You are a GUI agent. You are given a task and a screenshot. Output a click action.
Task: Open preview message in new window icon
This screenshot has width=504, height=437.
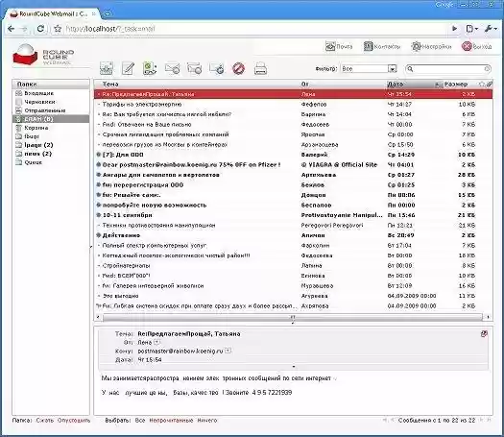(484, 334)
